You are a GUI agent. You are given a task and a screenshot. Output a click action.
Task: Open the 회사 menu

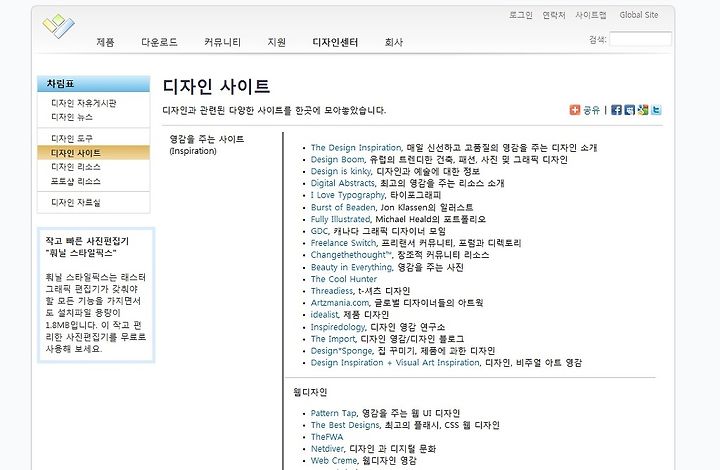[394, 42]
